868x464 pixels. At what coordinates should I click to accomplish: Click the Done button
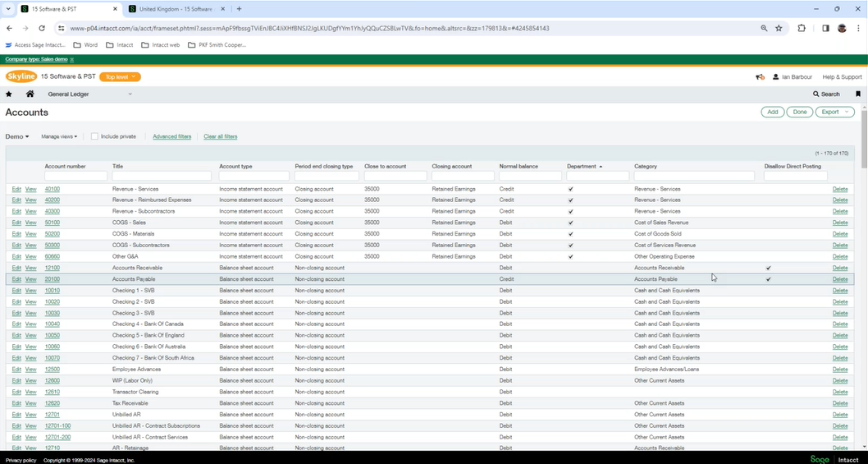[800, 112]
